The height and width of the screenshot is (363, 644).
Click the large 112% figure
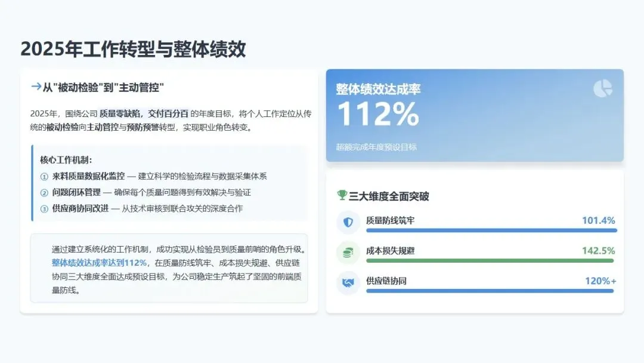click(377, 114)
